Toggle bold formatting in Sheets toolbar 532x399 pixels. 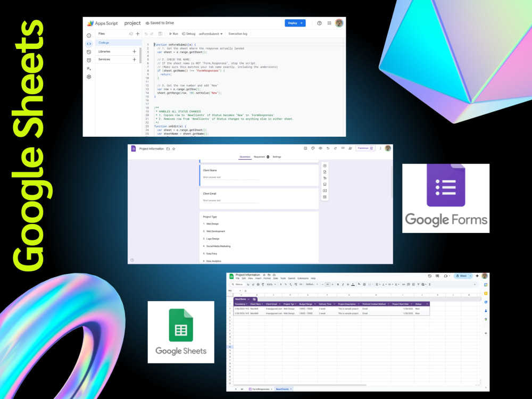(x=338, y=284)
